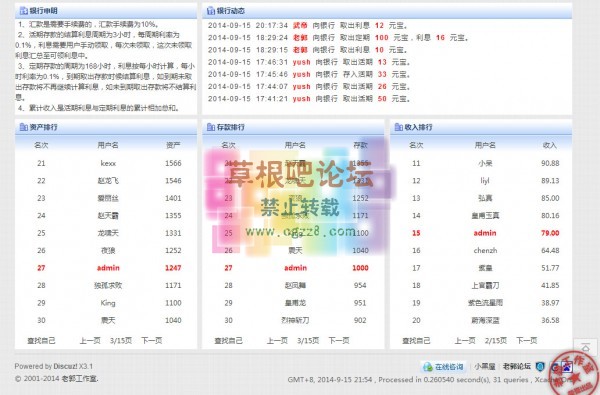Click the 银行申明 panel header icon

pyautogui.click(x=23, y=11)
